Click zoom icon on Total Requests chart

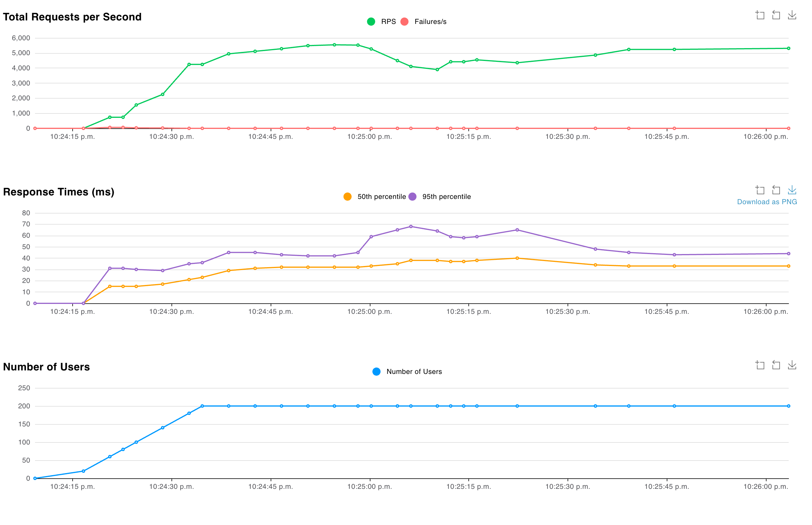coord(760,15)
